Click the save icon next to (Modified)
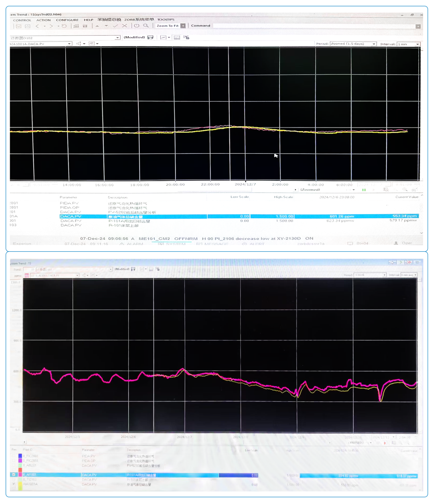The image size is (433, 504). point(150,37)
